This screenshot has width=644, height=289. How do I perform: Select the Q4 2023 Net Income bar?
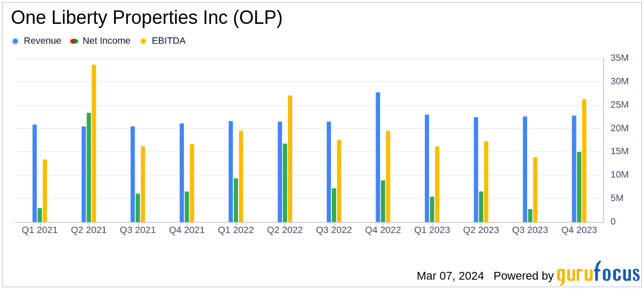tap(579, 187)
